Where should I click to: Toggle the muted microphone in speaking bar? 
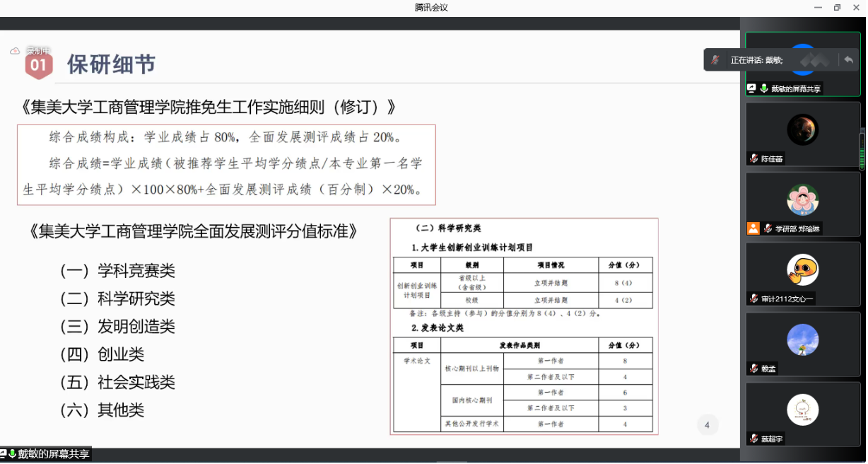716,60
